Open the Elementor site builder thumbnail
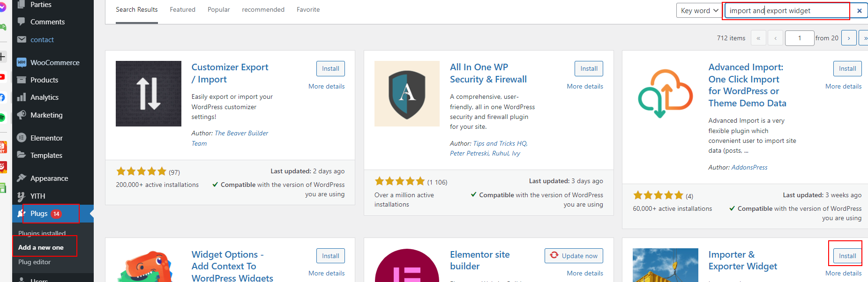This screenshot has height=282, width=868. tap(407, 265)
